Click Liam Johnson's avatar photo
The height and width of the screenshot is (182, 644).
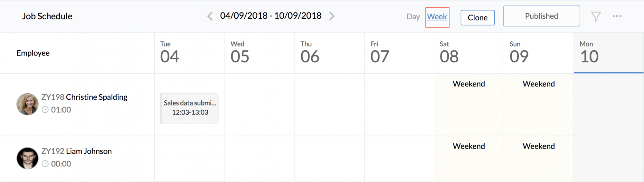pyautogui.click(x=27, y=158)
